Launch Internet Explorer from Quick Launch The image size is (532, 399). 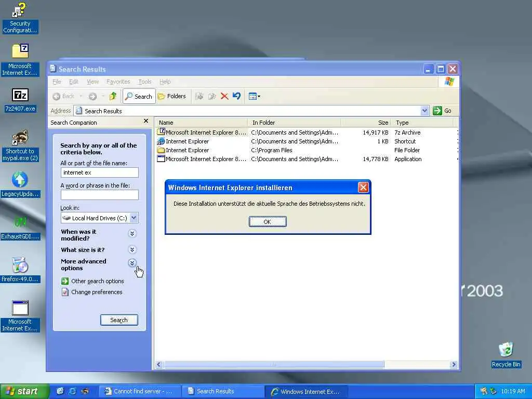pos(72,391)
